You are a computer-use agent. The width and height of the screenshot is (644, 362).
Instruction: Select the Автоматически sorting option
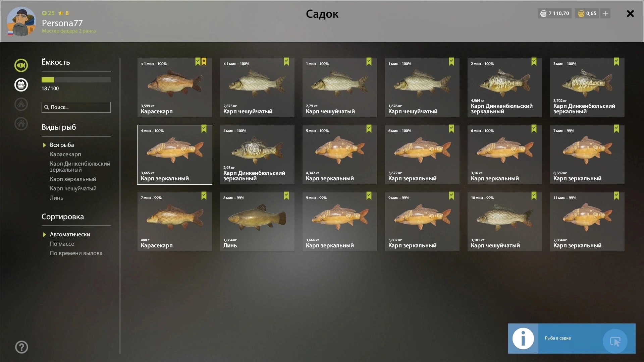(x=70, y=234)
